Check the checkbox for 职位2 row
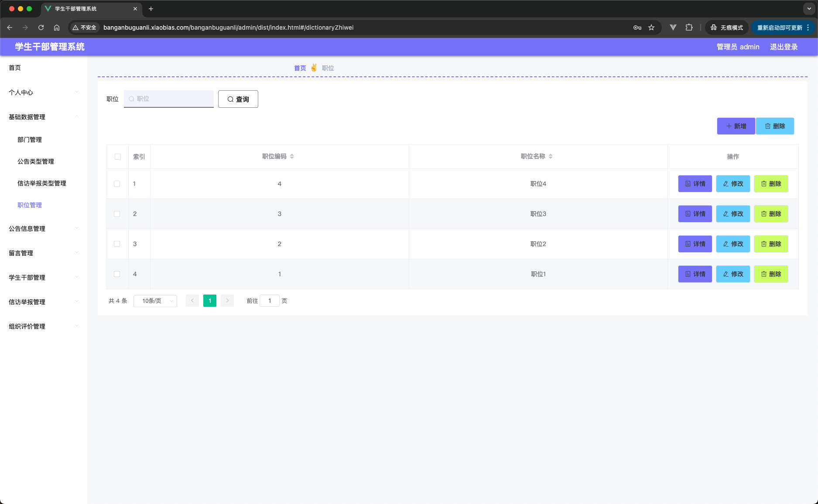This screenshot has height=504, width=818. click(x=117, y=244)
